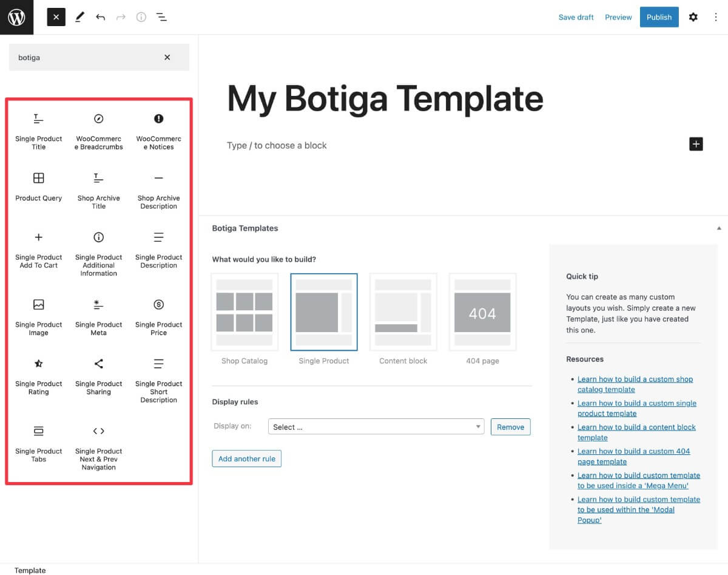
Task: Choose the Content block template thumbnail
Action: (x=403, y=312)
